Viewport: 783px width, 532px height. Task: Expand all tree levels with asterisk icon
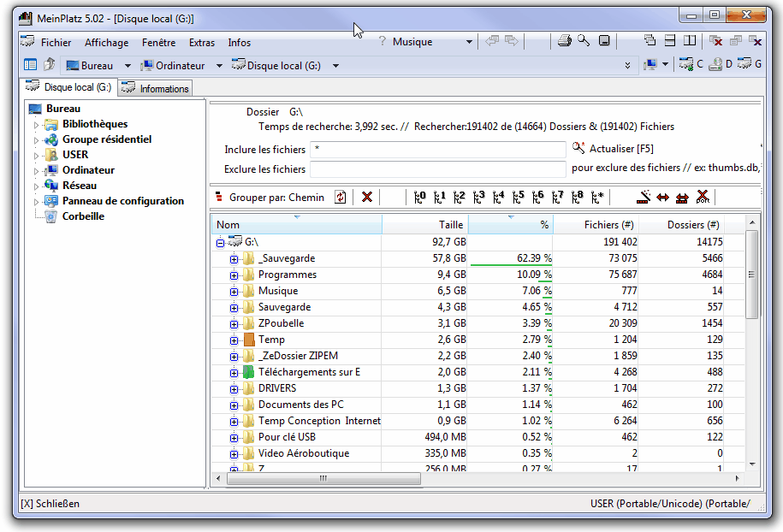click(597, 198)
